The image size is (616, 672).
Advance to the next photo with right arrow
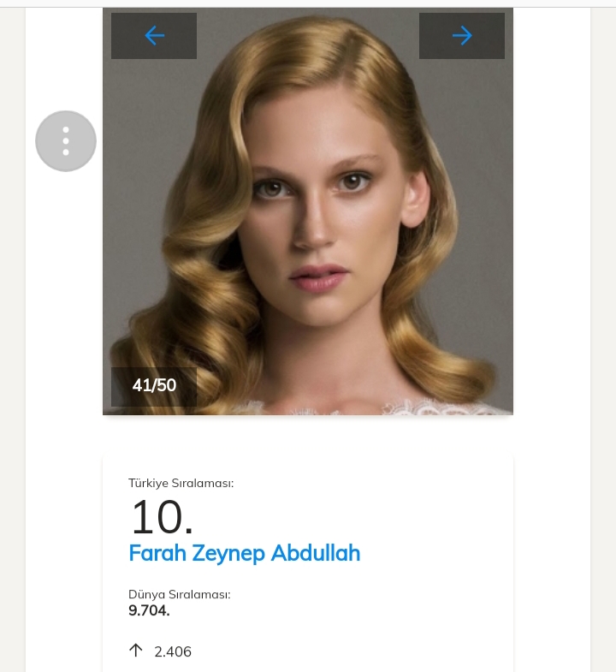click(x=462, y=35)
